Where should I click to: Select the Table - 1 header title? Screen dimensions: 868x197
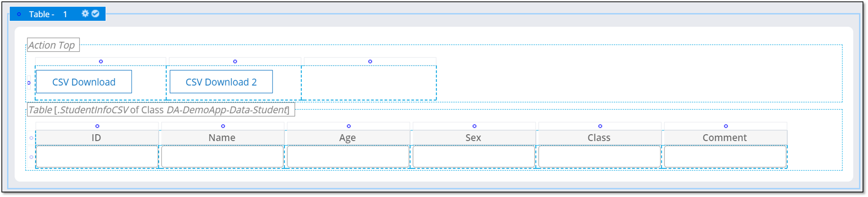pyautogui.click(x=48, y=14)
